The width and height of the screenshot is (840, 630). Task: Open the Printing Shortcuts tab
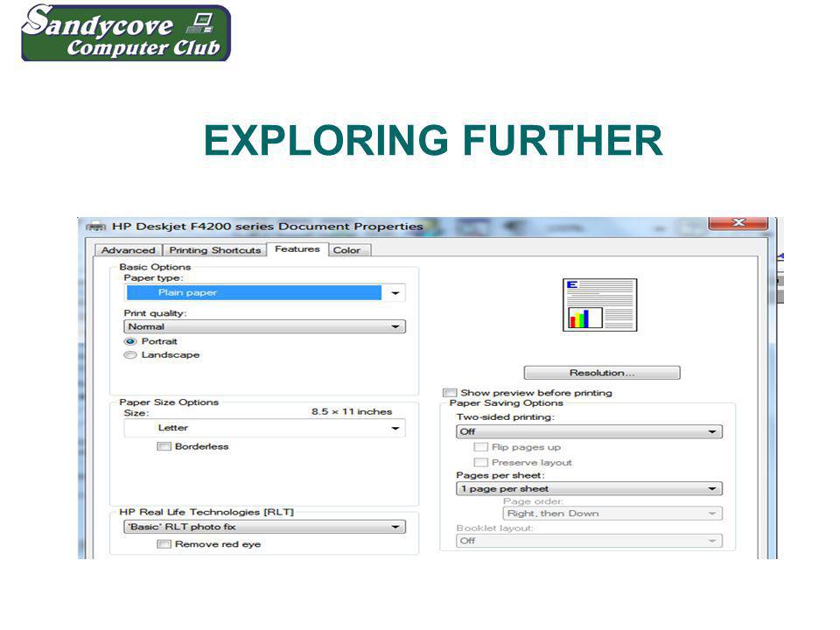click(x=215, y=250)
